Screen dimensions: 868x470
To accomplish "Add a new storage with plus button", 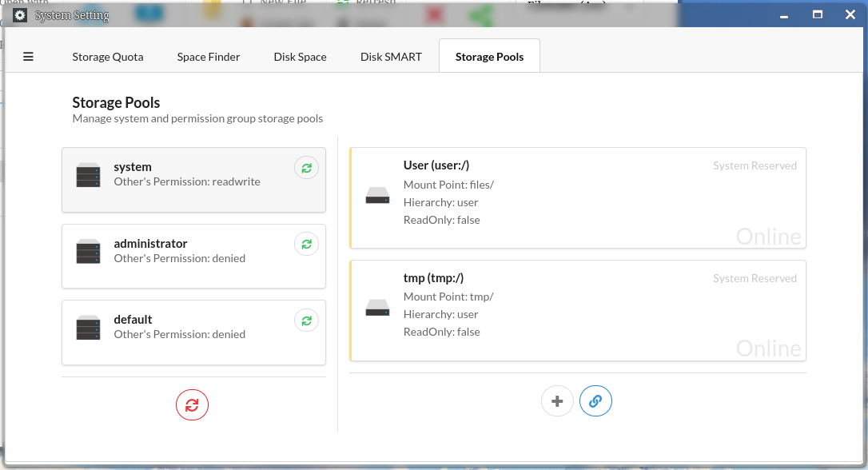I will [x=557, y=401].
